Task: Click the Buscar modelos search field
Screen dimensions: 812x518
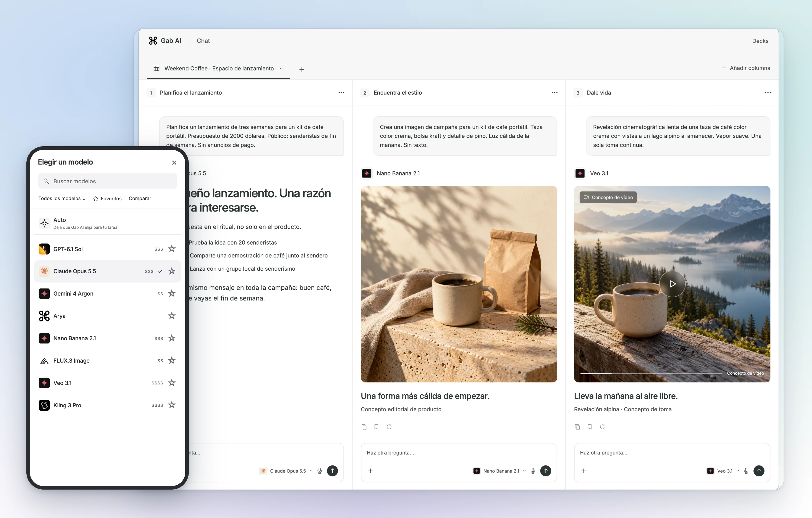Action: 107,181
